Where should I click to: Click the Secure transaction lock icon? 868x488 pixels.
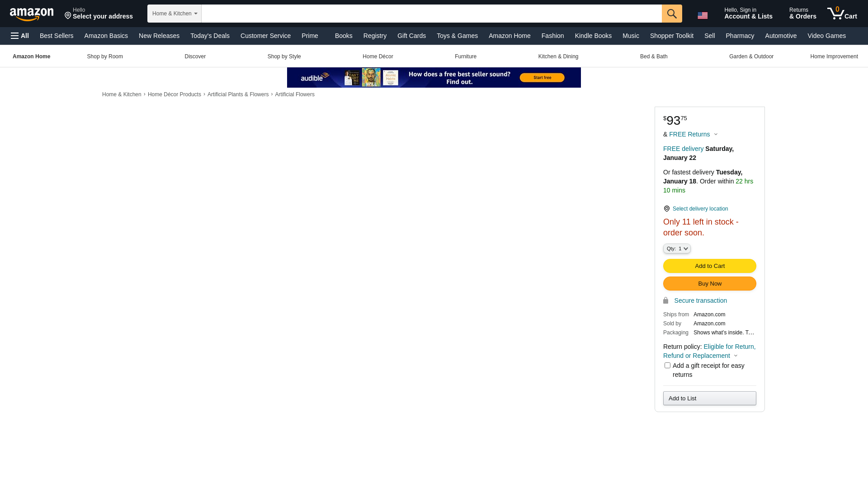point(665,300)
